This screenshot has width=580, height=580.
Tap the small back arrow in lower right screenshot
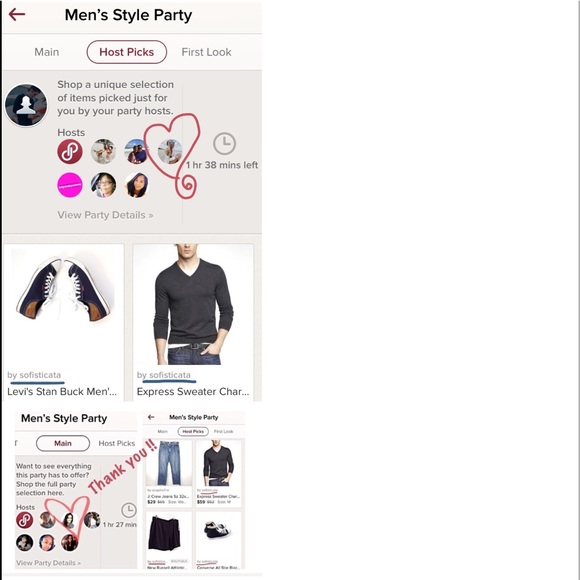pyautogui.click(x=151, y=417)
